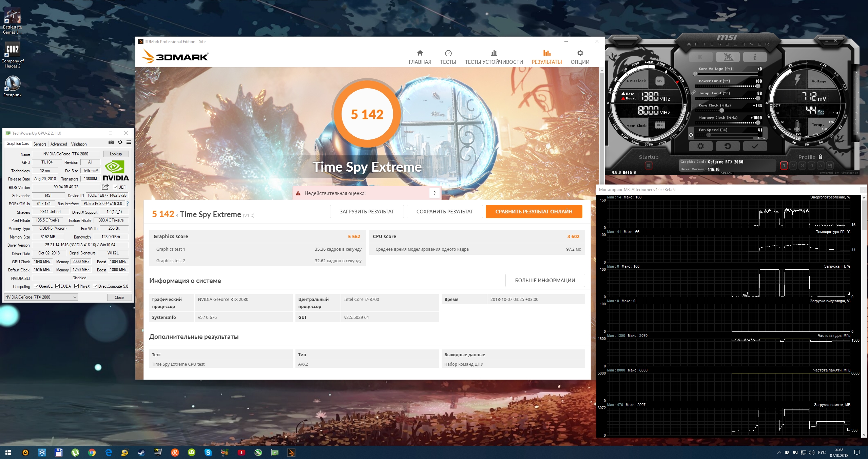Click Afterburner reset to defaults icon
868x459 pixels.
point(727,146)
